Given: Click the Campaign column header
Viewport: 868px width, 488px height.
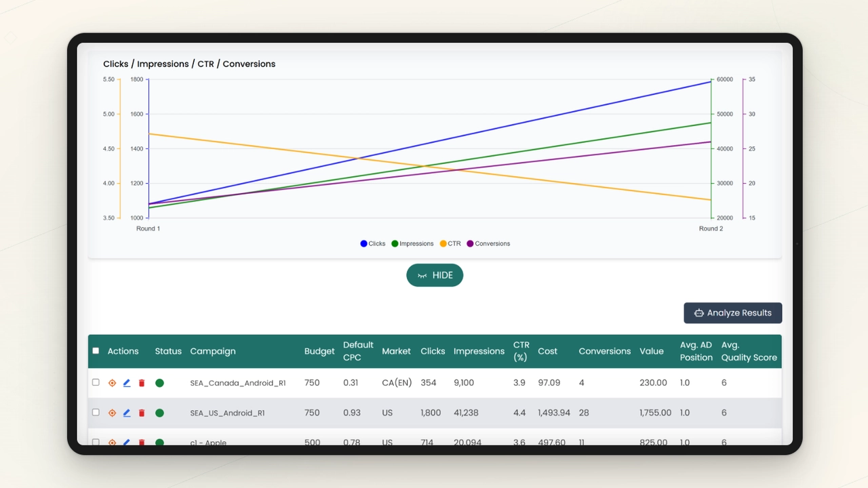Looking at the screenshot, I should click(x=212, y=350).
